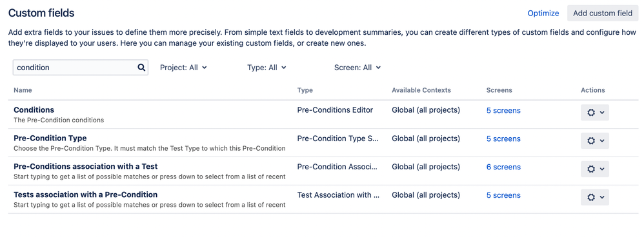This screenshot has width=644, height=237.
Task: Expand the Project: All filter
Action: click(x=183, y=68)
